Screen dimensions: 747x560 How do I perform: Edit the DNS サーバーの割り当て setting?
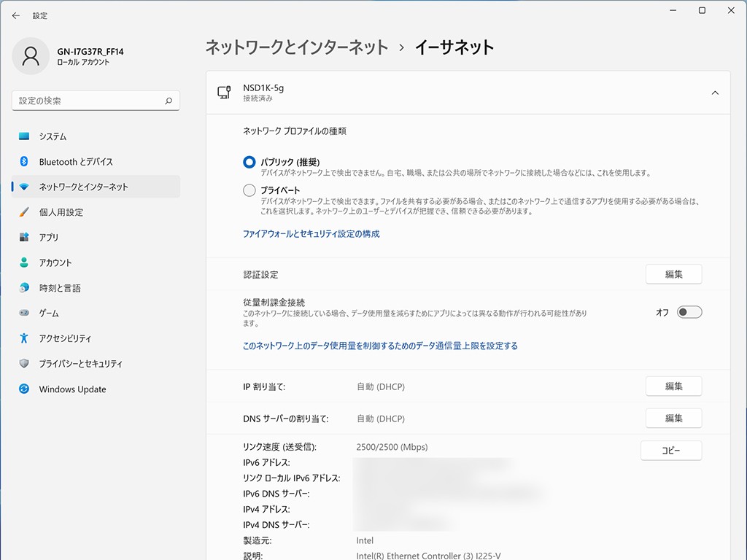[673, 419]
